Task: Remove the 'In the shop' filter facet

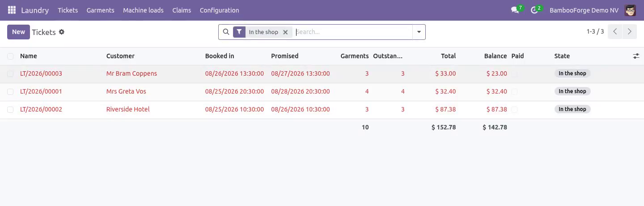Action: pos(285,32)
